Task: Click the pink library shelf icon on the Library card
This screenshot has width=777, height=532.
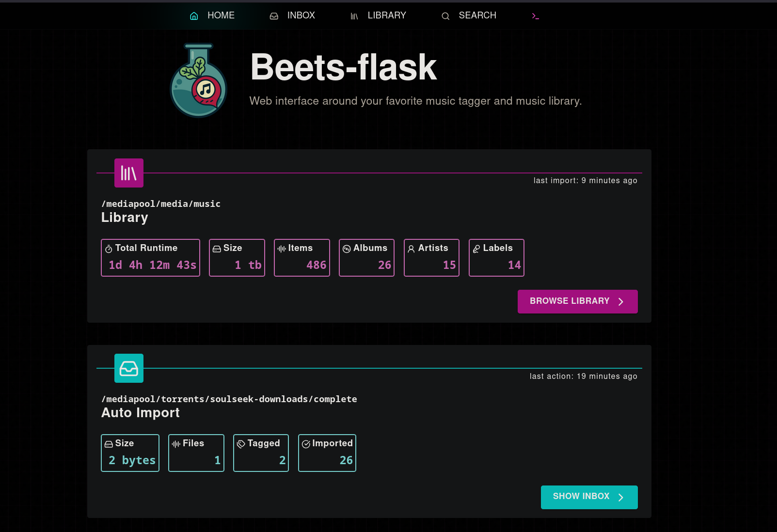Action: pos(128,173)
